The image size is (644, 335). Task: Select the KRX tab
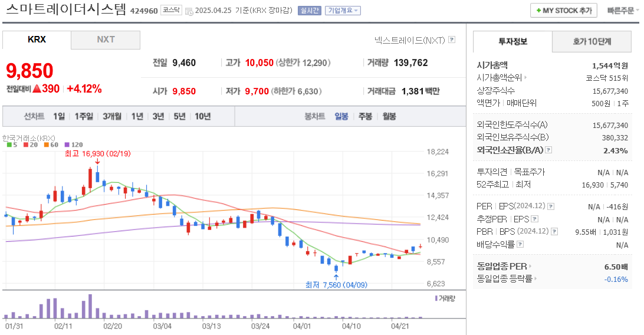[x=37, y=40]
